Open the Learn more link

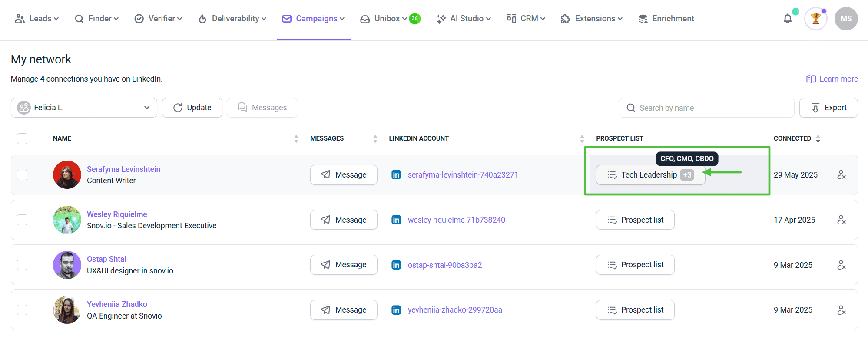[x=832, y=79]
